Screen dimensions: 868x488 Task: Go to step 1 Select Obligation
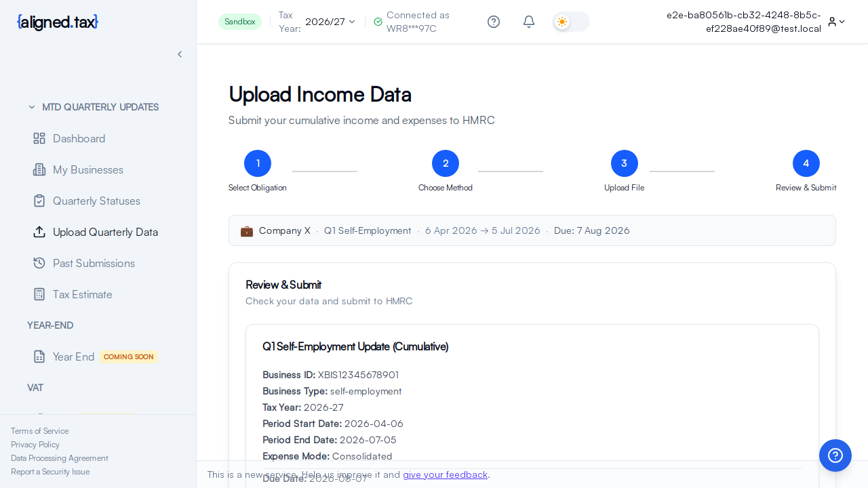pos(258,163)
